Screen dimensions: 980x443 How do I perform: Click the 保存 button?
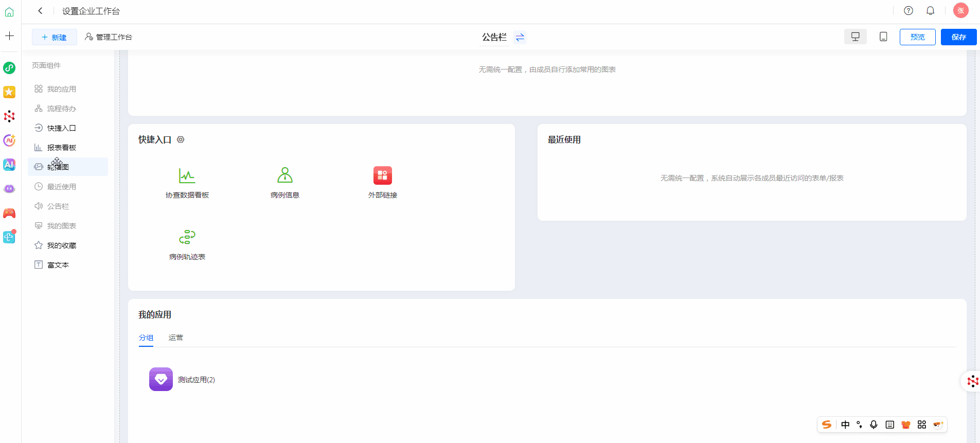tap(958, 37)
